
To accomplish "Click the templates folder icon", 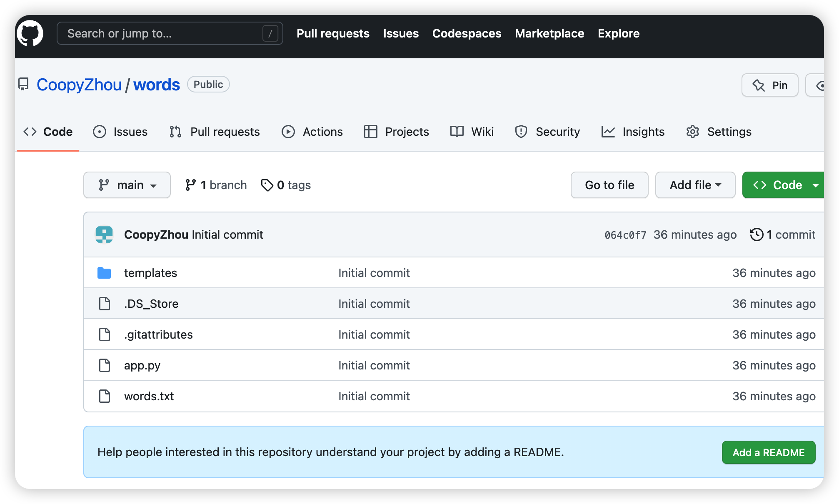I will point(104,273).
